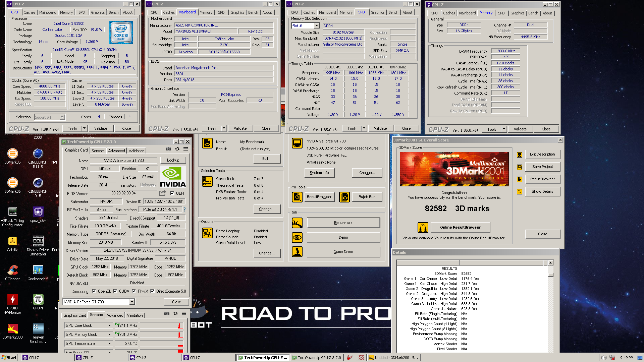
Task: Click the Game Demo joystick icon in 3DMark2001
Action: [x=297, y=252]
